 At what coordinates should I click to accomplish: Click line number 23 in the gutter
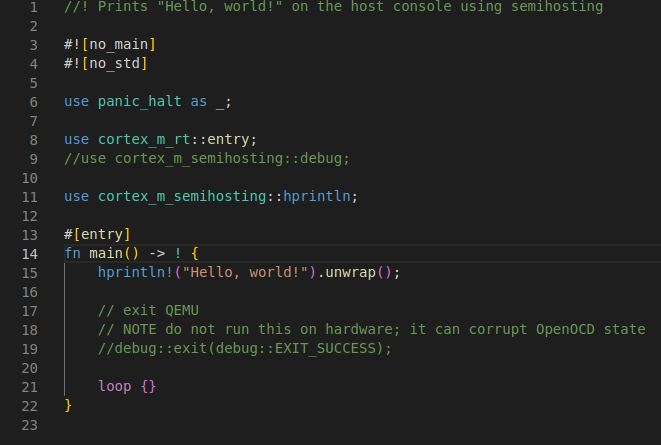click(x=30, y=425)
